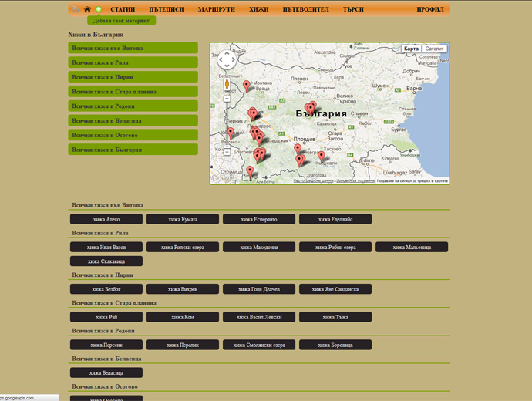Open хижа Смолянски езера
The height and width of the screenshot is (401, 532).
[259, 345]
